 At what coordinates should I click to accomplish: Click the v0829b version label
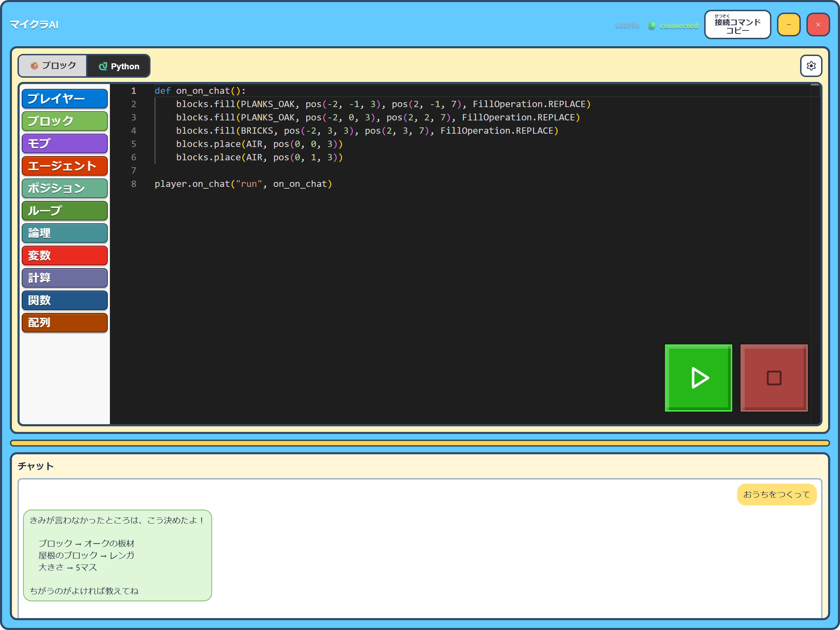point(626,26)
